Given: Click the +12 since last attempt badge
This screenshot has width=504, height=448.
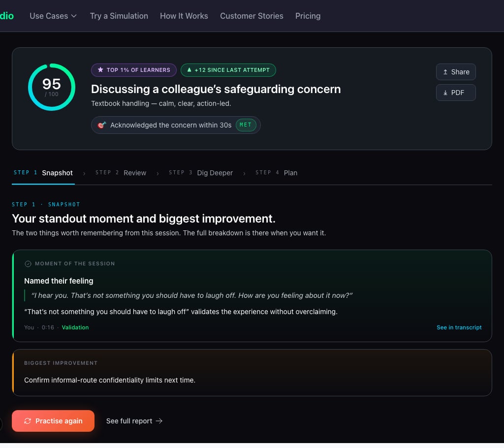Looking at the screenshot, I should (228, 70).
